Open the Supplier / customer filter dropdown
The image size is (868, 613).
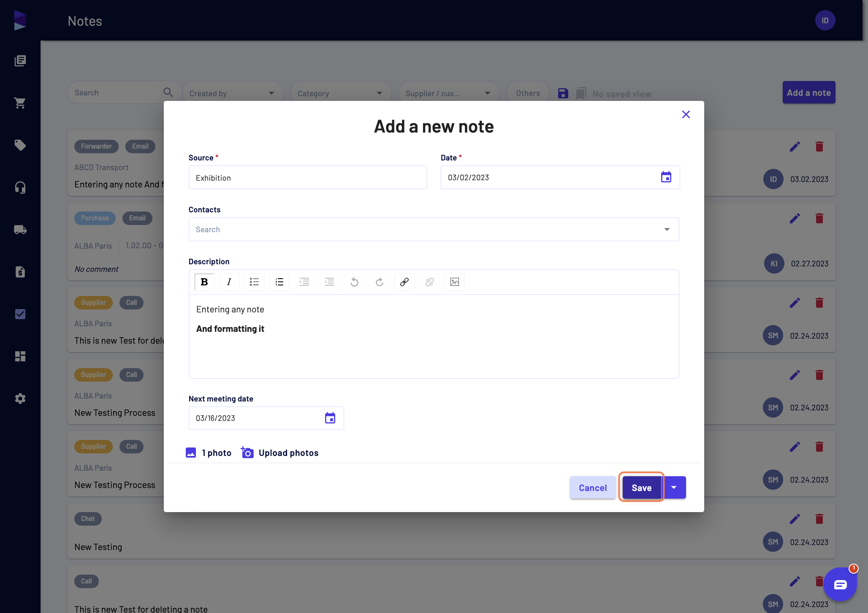click(x=449, y=93)
